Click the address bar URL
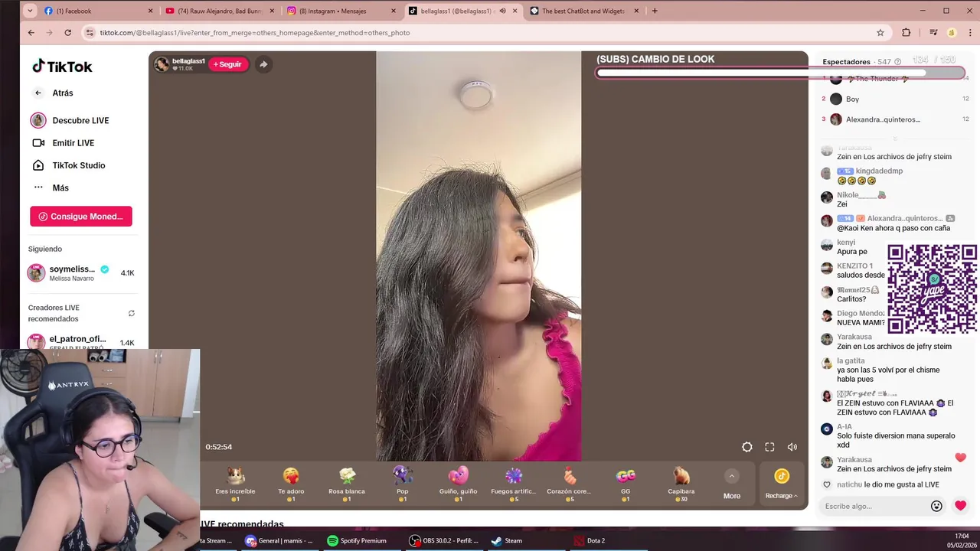This screenshot has width=980, height=551. pos(255,33)
